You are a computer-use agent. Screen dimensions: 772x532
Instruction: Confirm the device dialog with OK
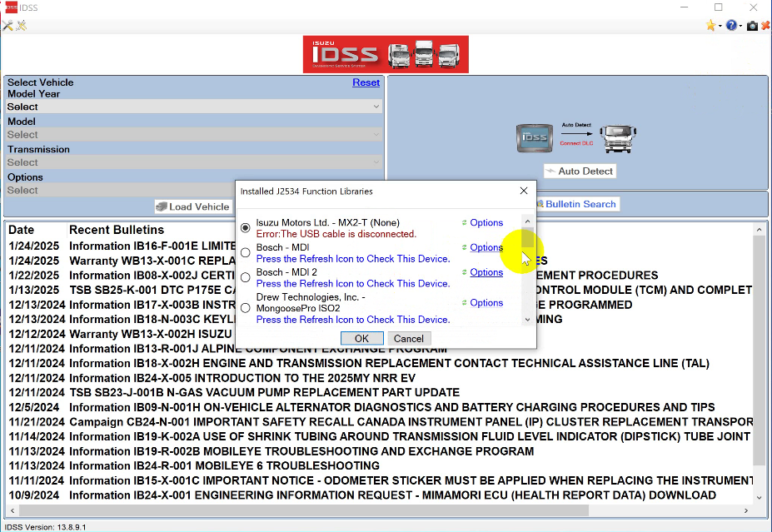tap(361, 338)
